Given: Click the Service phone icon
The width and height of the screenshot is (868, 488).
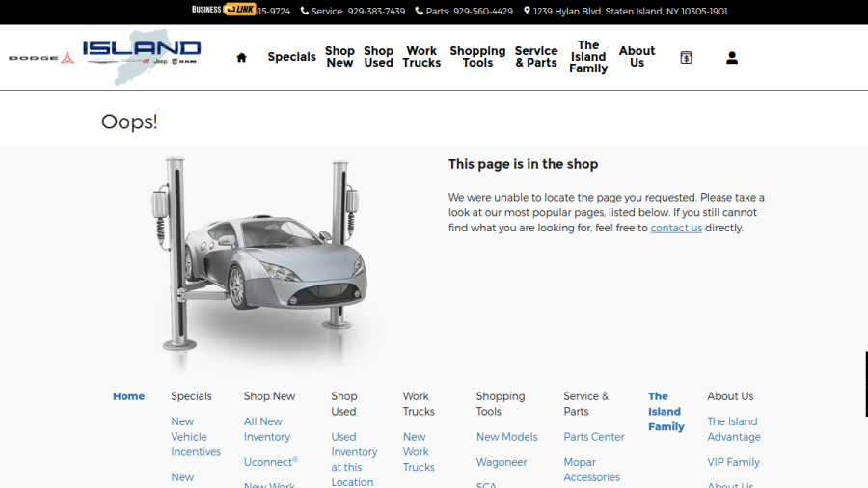Looking at the screenshot, I should point(305,11).
